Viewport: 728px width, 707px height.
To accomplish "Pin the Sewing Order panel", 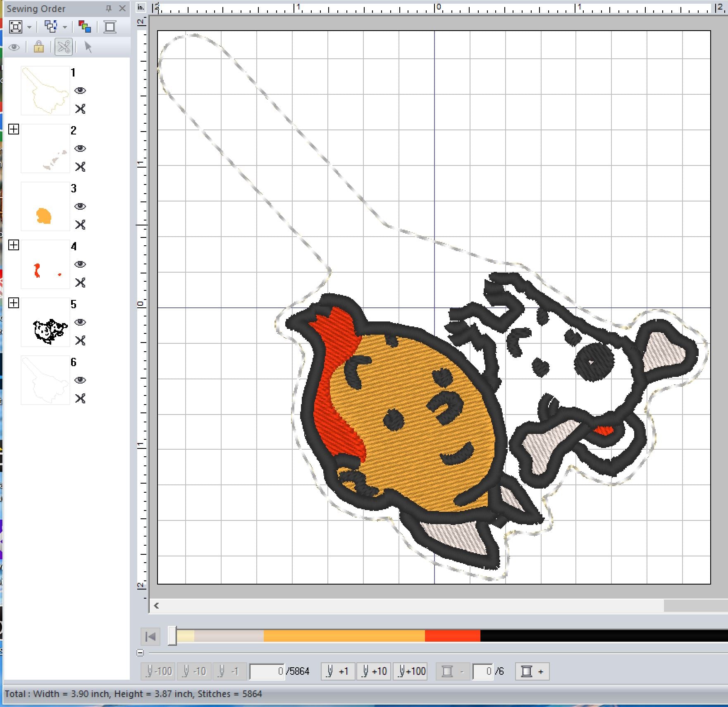I will pyautogui.click(x=109, y=8).
